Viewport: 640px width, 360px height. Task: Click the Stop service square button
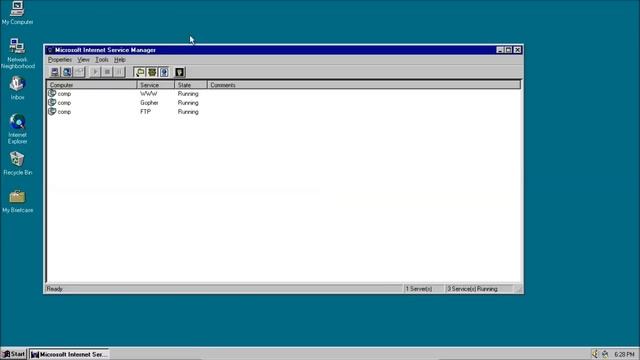coord(107,72)
